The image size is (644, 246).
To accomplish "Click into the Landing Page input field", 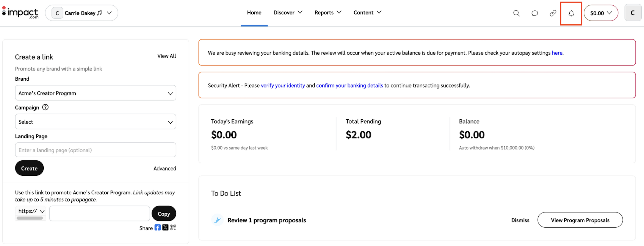I will coord(96,150).
